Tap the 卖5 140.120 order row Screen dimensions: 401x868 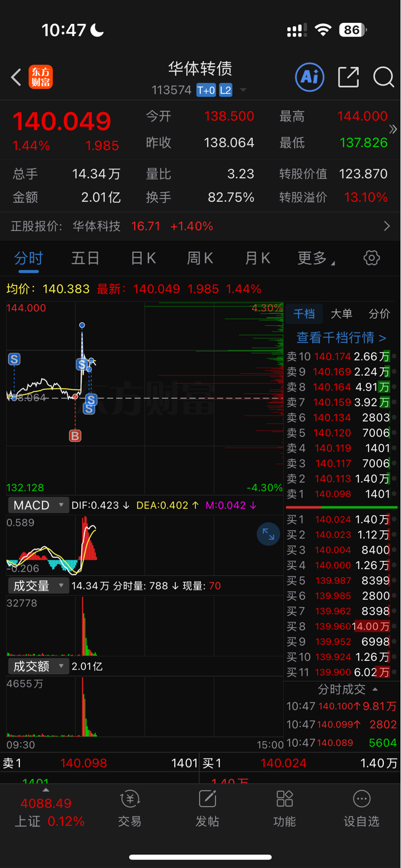342,433
